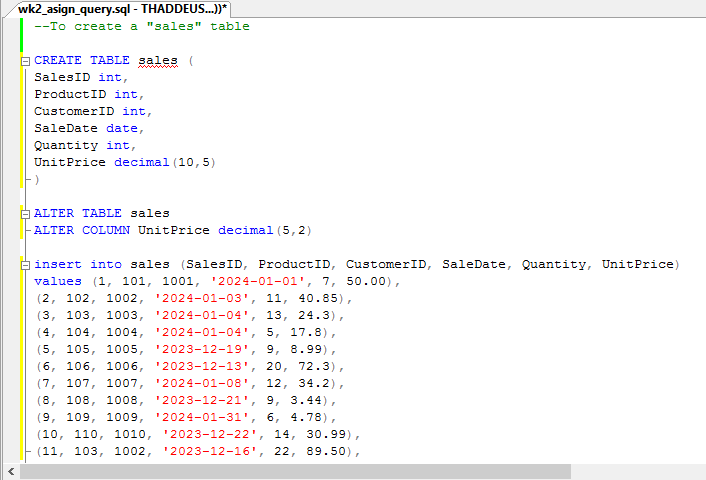Image resolution: width=706 pixels, height=480 pixels.
Task: Click the row starting "(10, 110, 1010"
Action: coord(198,434)
